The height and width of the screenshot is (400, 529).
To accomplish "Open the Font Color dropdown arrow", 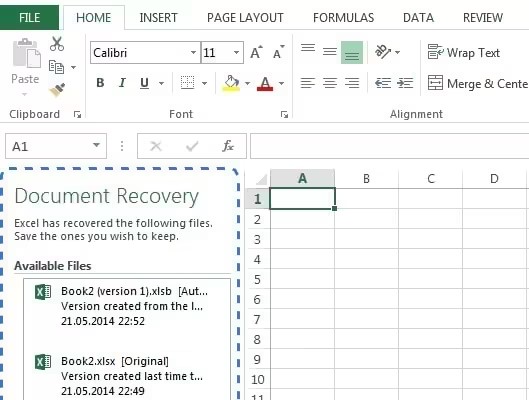I will pos(281,83).
